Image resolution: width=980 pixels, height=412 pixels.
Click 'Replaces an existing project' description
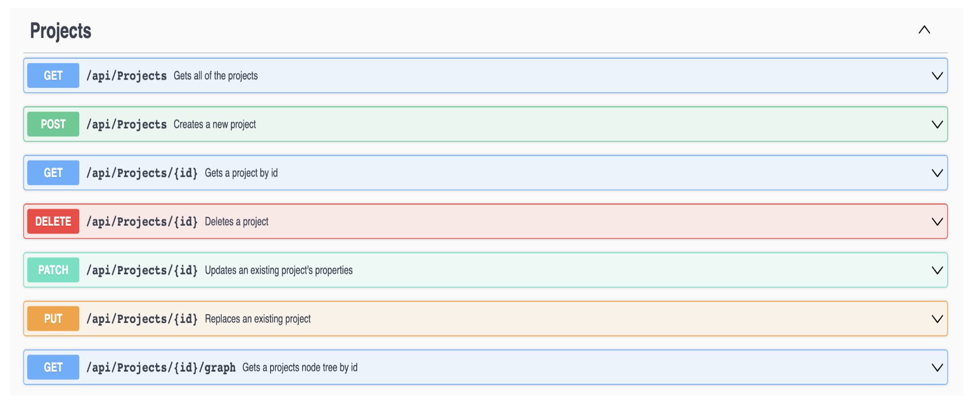(x=258, y=319)
